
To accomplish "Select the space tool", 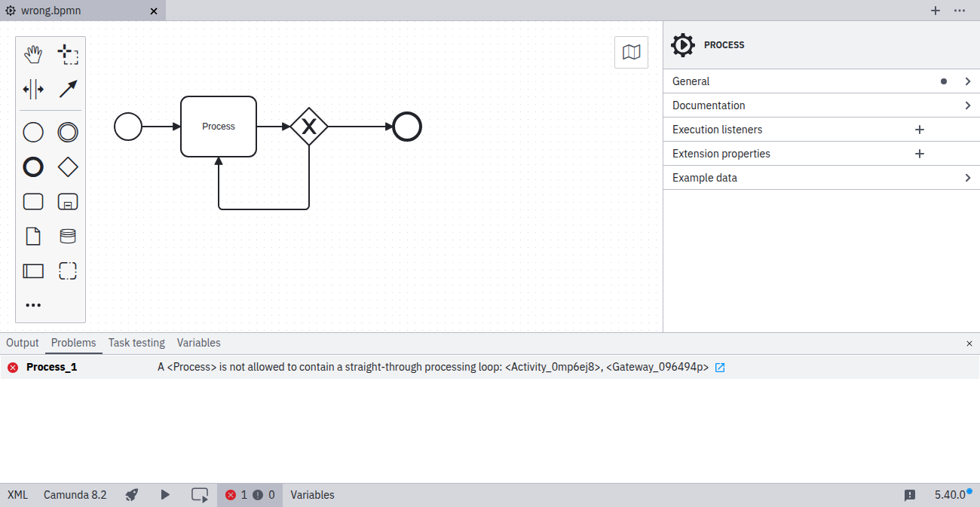I will [33, 88].
